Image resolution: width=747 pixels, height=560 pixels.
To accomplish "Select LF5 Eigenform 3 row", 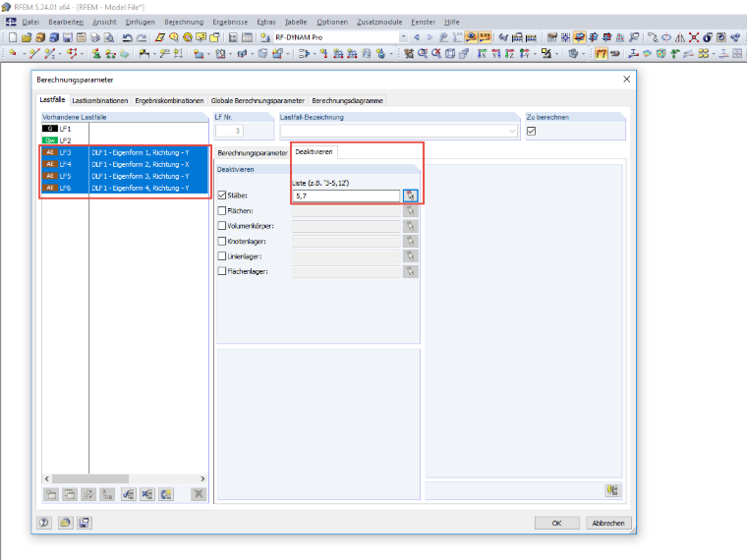I will tap(125, 176).
